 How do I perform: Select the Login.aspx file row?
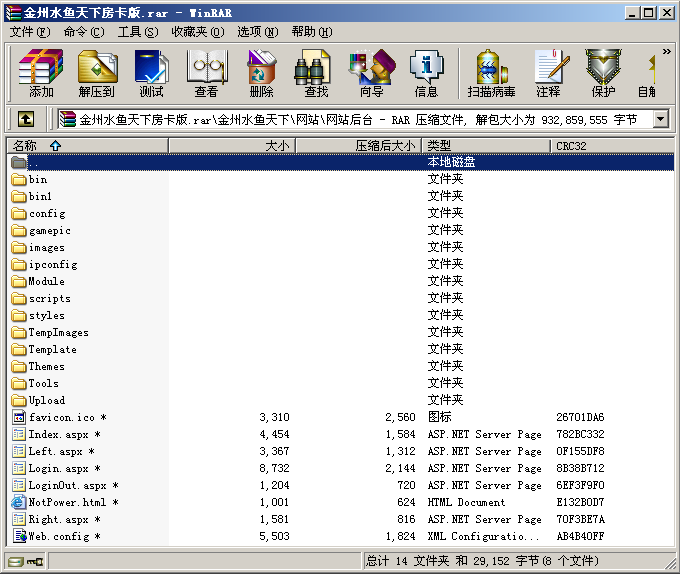(x=58, y=469)
